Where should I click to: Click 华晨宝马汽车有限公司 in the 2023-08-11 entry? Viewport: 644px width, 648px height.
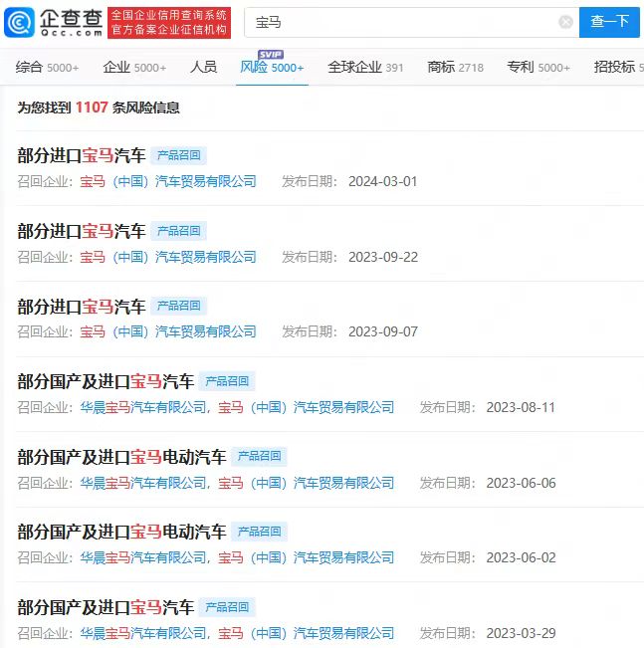[143, 407]
